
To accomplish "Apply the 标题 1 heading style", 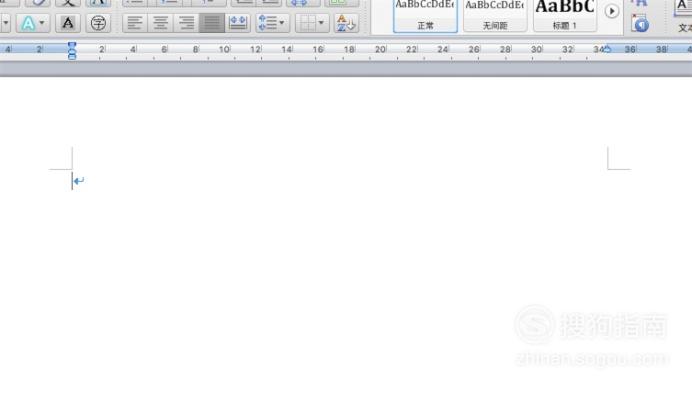I will [x=564, y=16].
